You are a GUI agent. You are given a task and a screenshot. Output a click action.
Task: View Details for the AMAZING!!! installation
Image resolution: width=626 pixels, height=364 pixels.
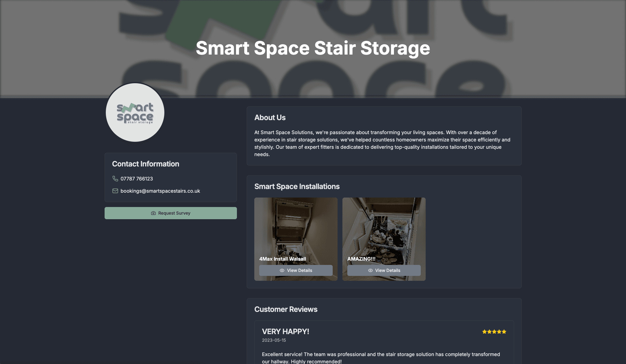[x=384, y=270]
